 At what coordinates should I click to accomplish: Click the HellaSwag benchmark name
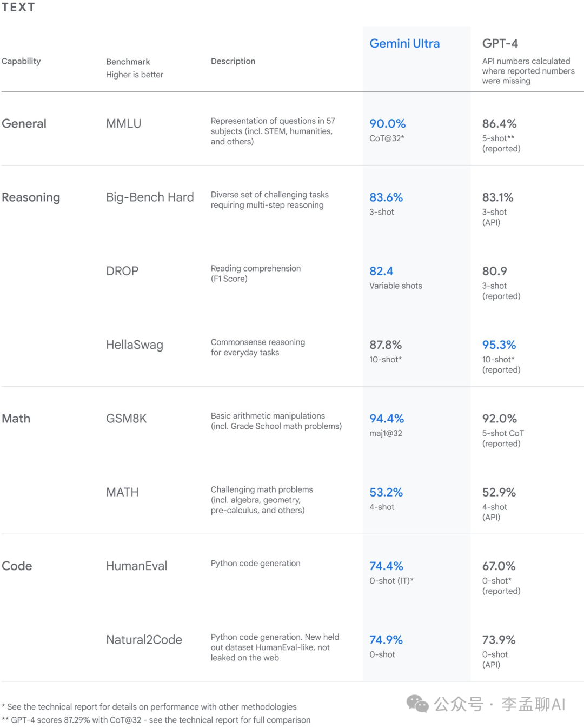point(135,345)
